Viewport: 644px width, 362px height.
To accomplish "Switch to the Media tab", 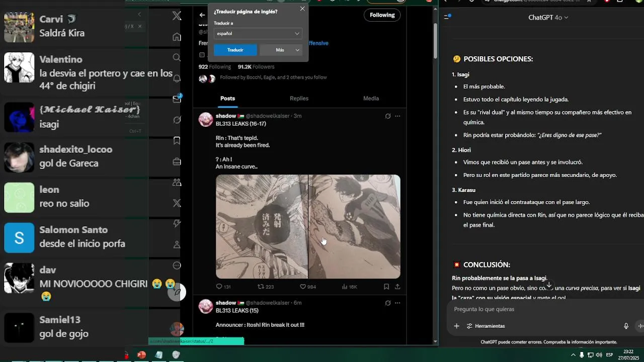I will point(371,99).
